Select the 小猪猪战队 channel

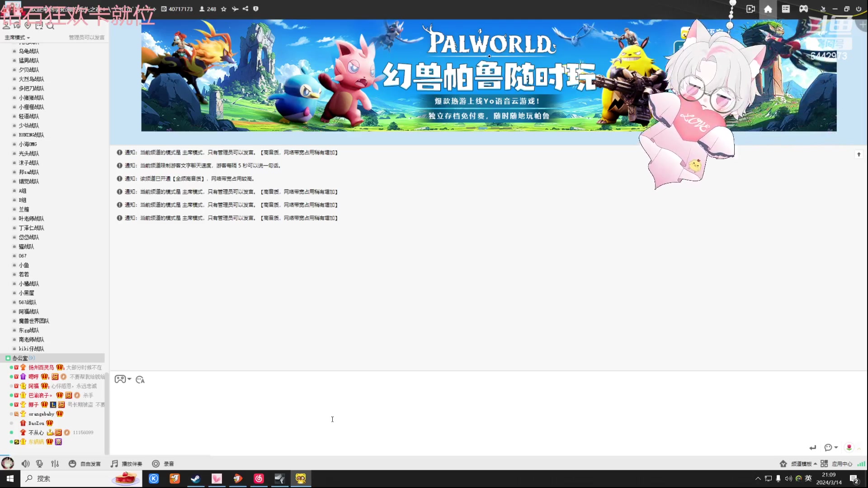31,98
